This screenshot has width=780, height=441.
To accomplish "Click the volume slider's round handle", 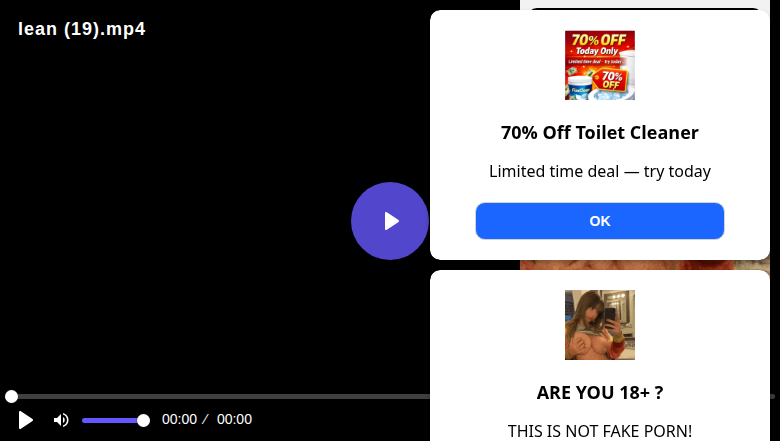I will coord(143,421).
